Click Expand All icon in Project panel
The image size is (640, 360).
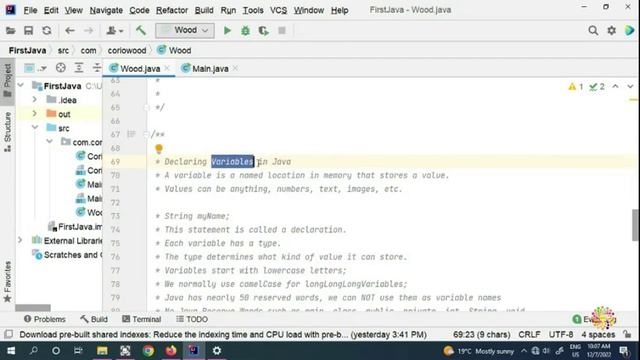pyautogui.click(x=79, y=68)
